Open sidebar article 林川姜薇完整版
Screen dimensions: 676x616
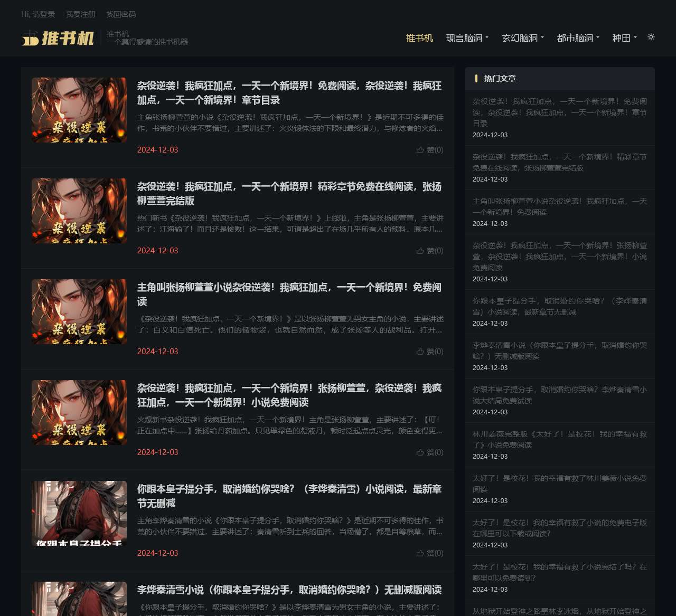[560, 439]
